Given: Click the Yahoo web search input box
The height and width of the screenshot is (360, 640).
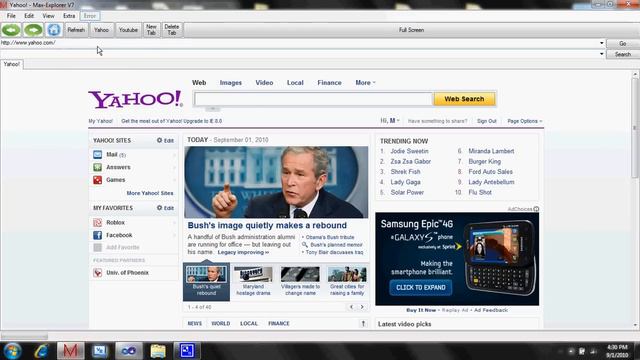Looking at the screenshot, I should 313,99.
